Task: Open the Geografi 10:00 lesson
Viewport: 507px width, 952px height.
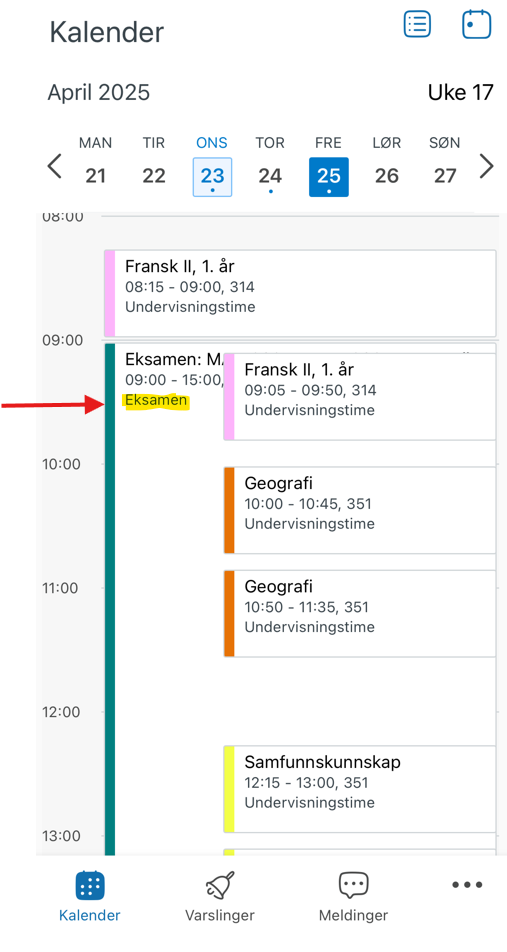Action: tap(359, 510)
